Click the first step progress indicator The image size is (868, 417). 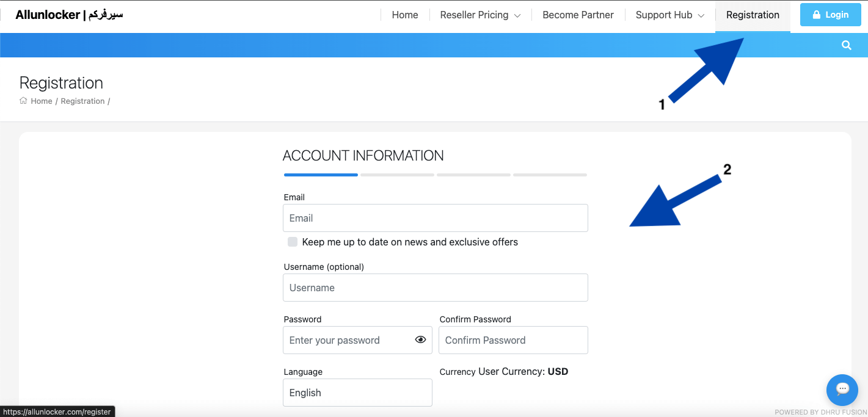[320, 175]
